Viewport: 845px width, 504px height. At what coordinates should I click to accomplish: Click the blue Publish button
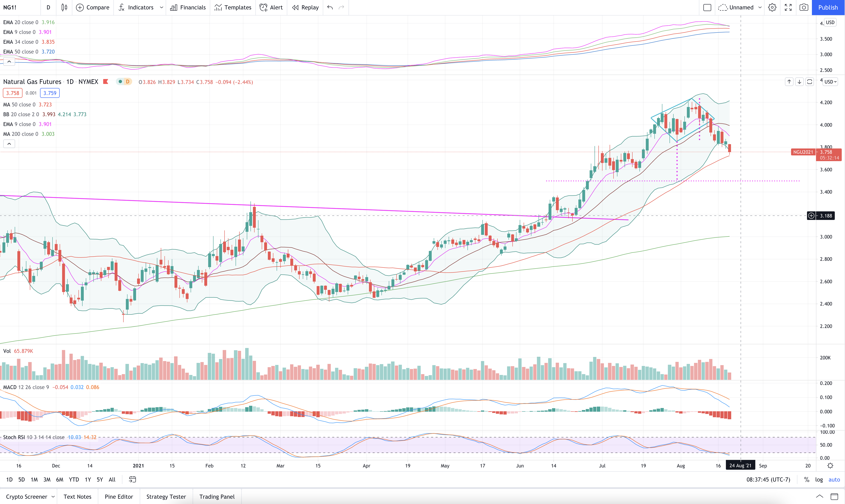(828, 8)
